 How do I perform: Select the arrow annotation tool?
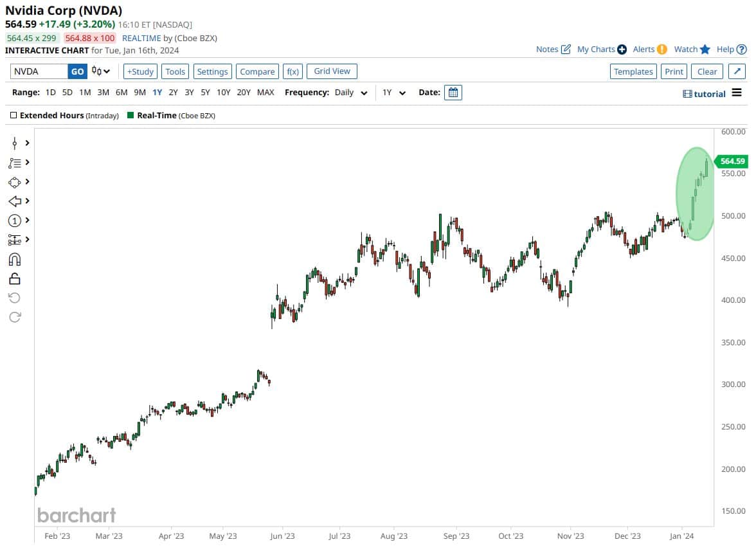click(x=15, y=201)
